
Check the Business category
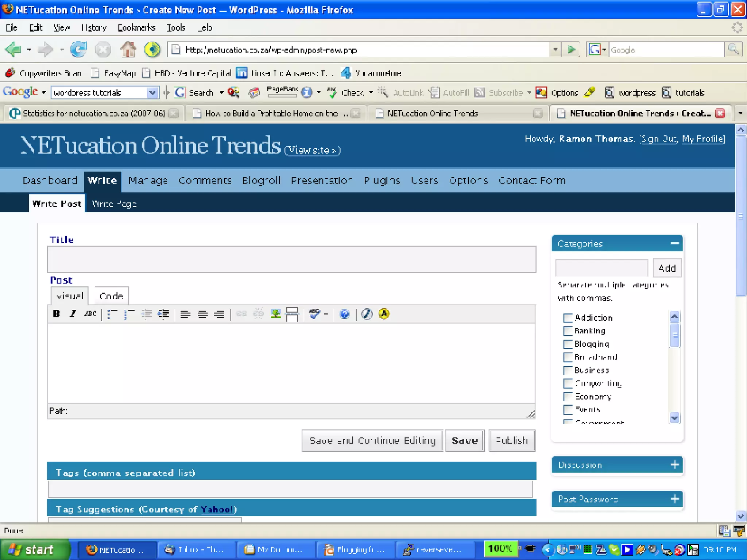[568, 370]
